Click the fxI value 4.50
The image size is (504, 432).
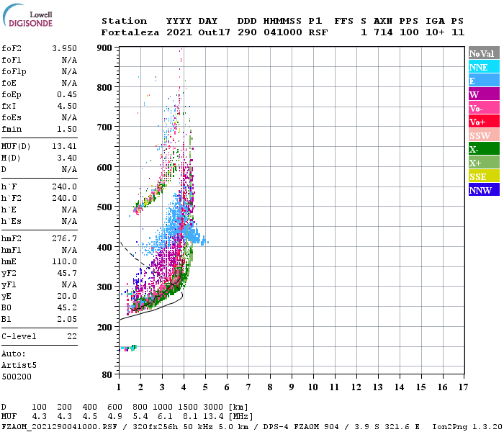[67, 106]
